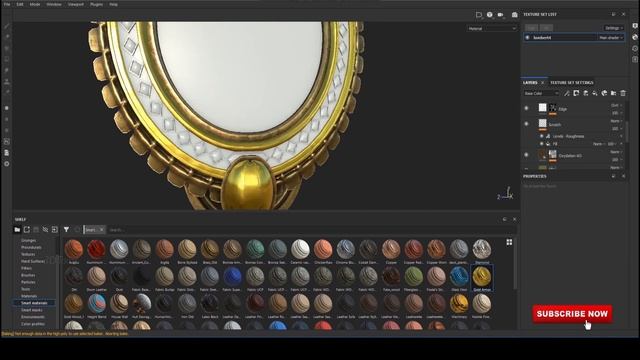Open the Oxydation AO blend mode dropdown
Image resolution: width=640 pixels, height=360 pixels.
[x=616, y=152]
